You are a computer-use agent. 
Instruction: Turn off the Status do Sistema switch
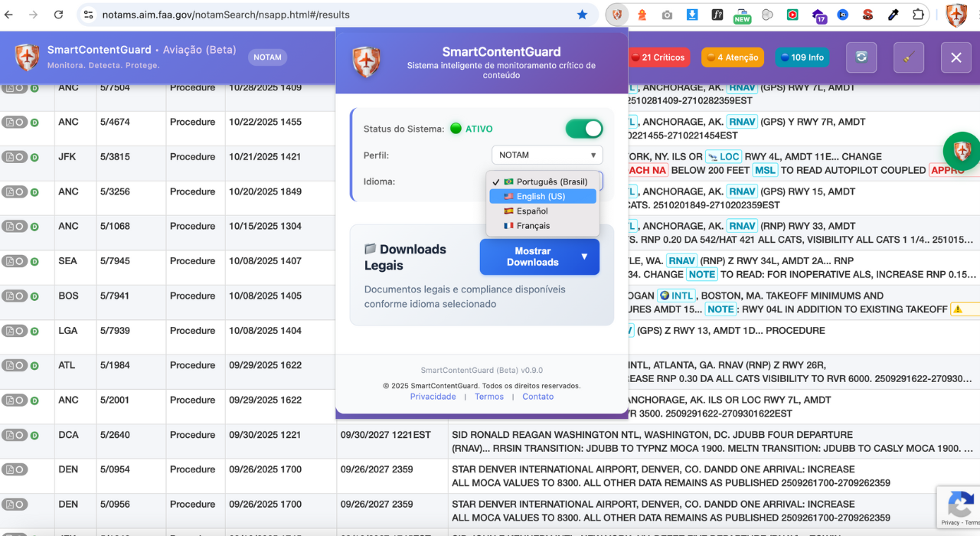tap(584, 129)
